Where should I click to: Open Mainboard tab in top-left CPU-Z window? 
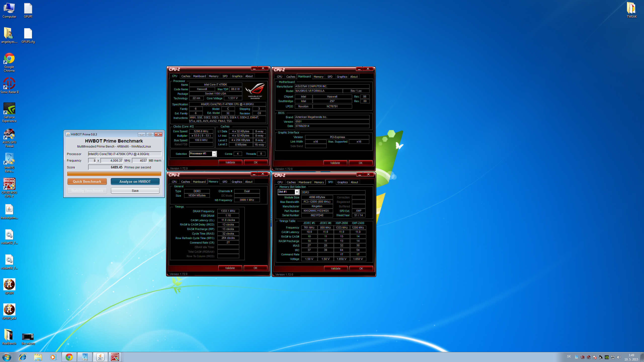(x=199, y=76)
